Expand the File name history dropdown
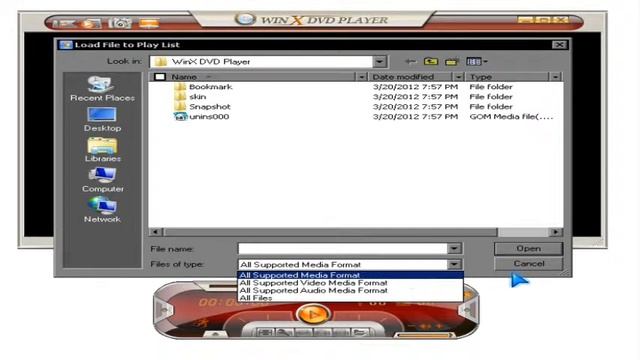Screen dimensions: 640x360 click(x=454, y=249)
